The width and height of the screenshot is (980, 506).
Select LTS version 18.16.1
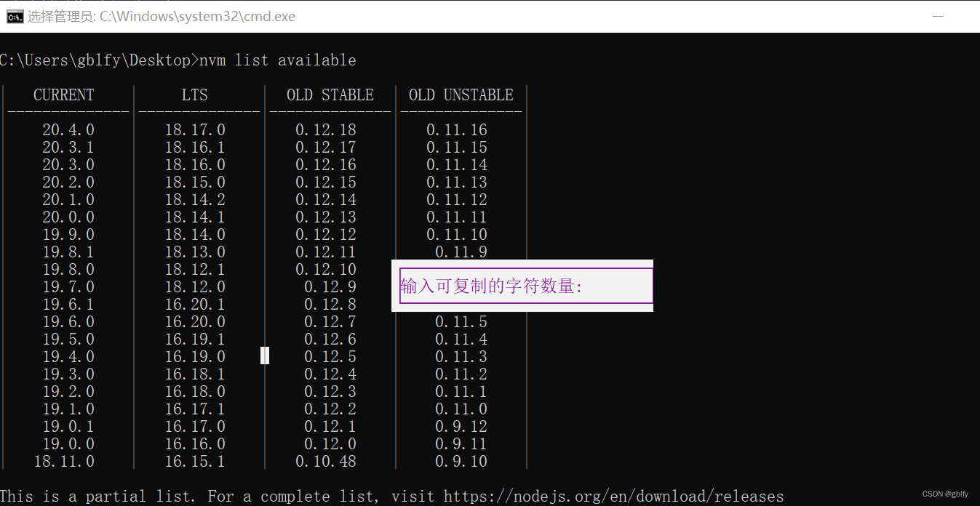point(195,148)
